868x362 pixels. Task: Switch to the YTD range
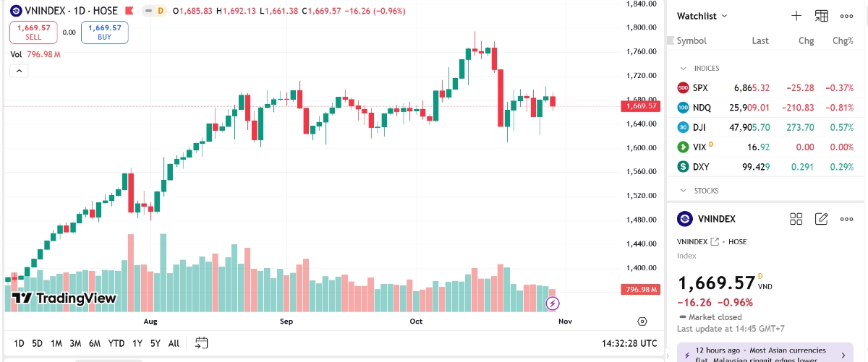(x=116, y=343)
